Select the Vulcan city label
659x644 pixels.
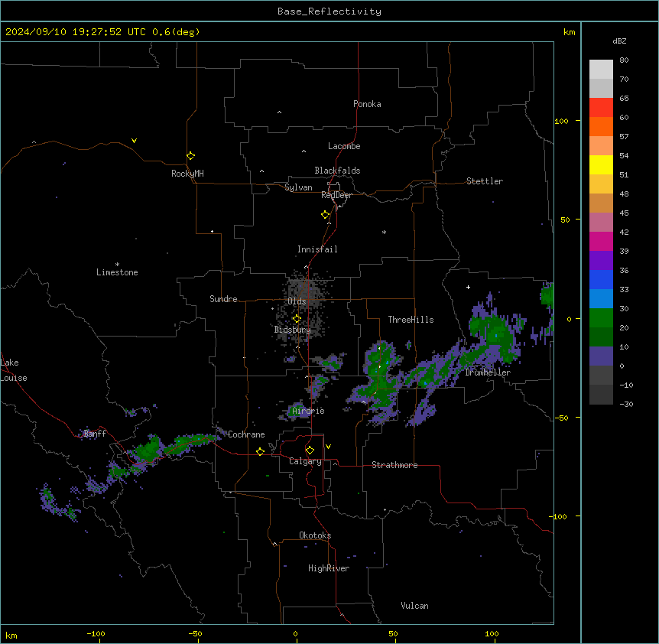click(414, 606)
